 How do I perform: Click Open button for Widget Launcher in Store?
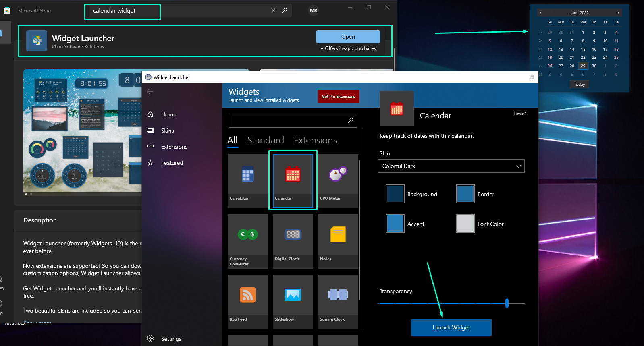click(x=348, y=37)
